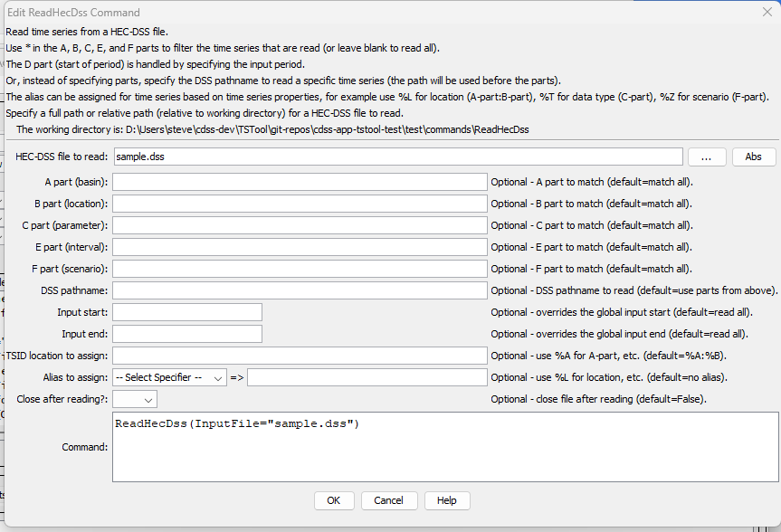Click the 'Optional - F part to match' hint
The image size is (781, 532).
click(591, 269)
